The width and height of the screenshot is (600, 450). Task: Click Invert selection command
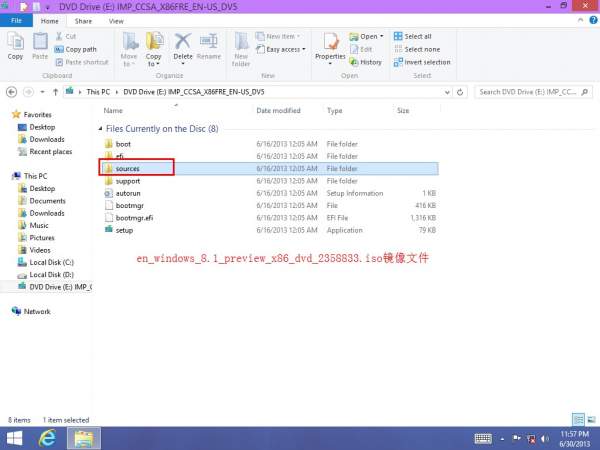422,62
